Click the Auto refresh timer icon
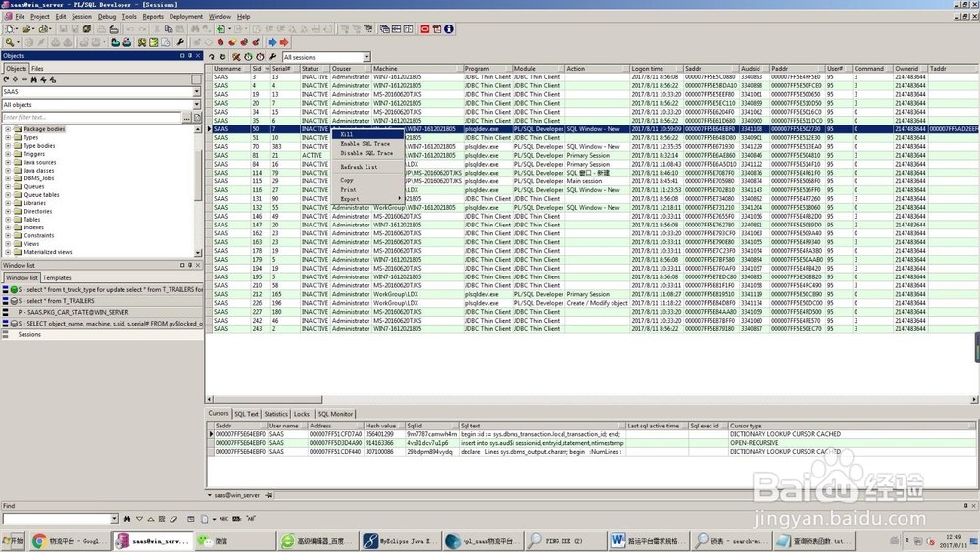This screenshot has width=980, height=552. point(248,57)
